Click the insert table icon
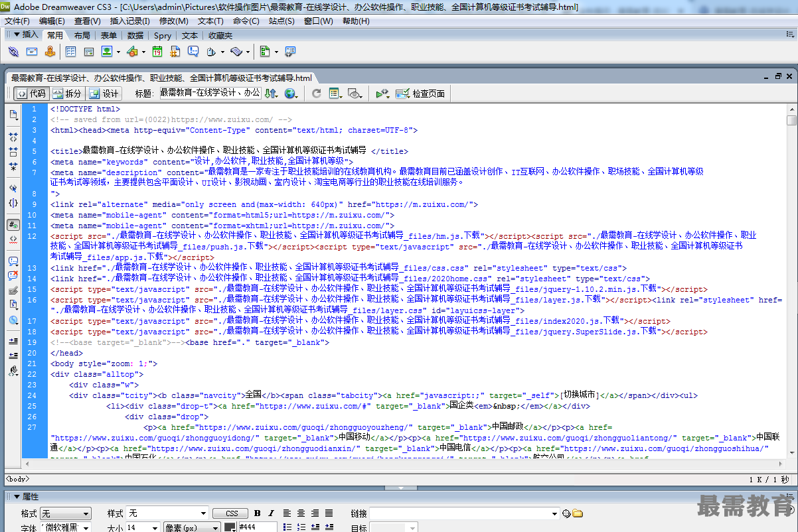 click(x=70, y=52)
